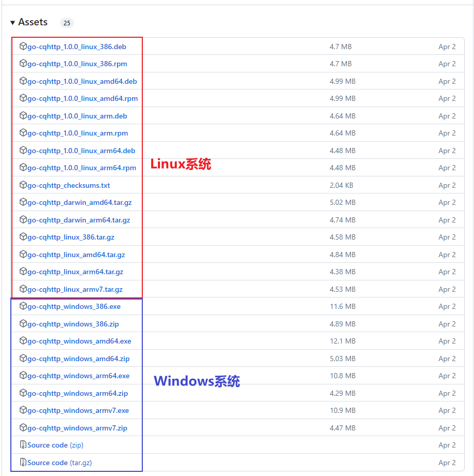Click package icon beside go-cqhttp_windows_armv7.zip
The image size is (474, 476).
pos(23,427)
